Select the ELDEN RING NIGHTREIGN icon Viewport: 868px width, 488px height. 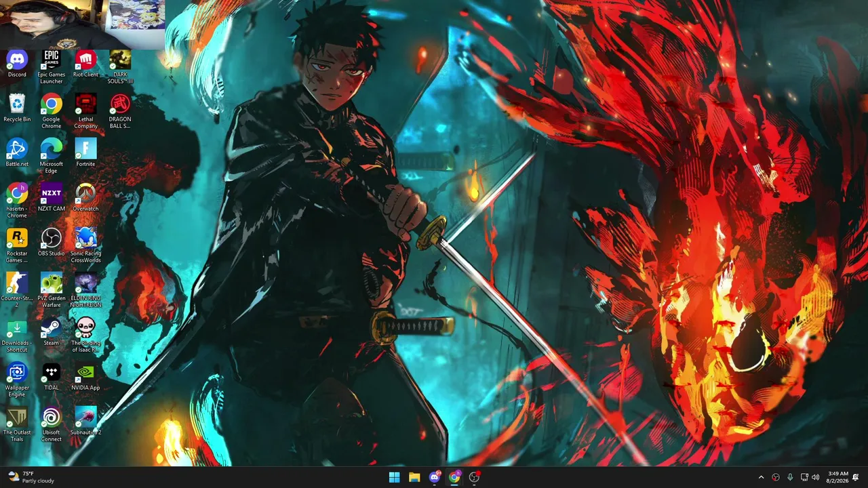pyautogui.click(x=85, y=291)
